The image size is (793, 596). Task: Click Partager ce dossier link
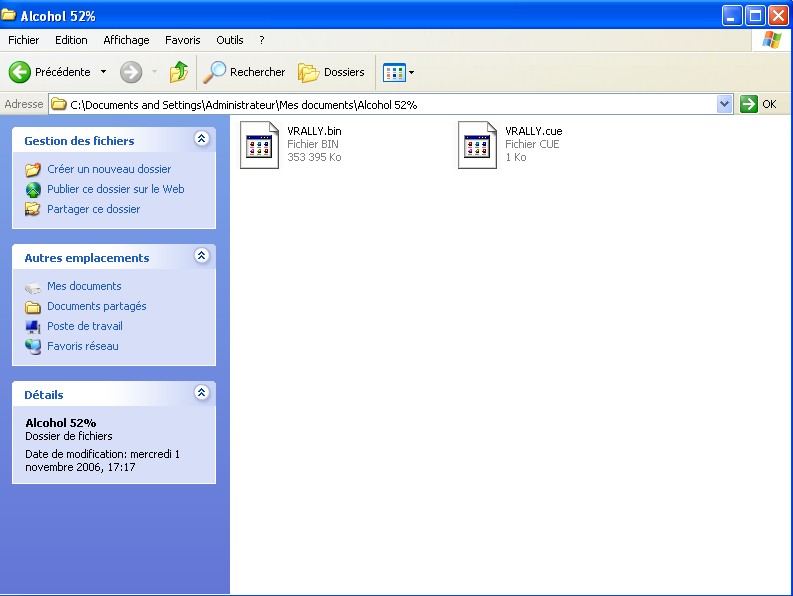pos(93,209)
